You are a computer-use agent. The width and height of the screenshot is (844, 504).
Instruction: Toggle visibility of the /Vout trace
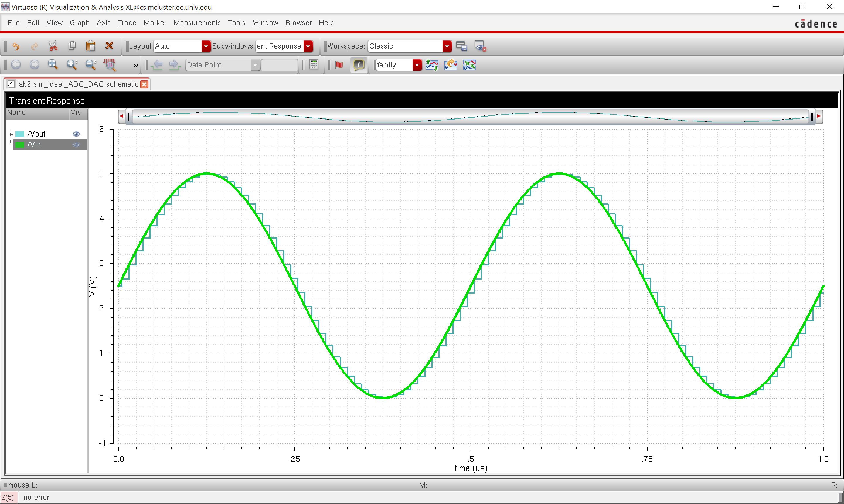pos(76,134)
